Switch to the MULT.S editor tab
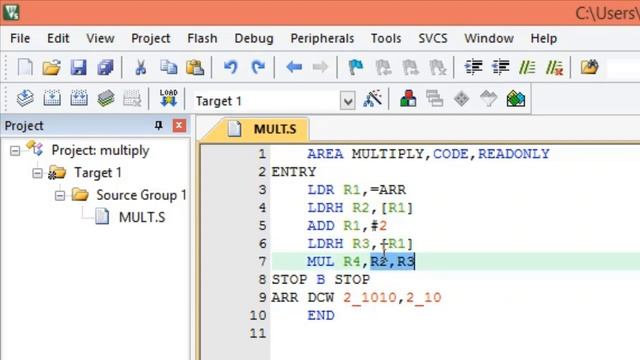 [x=261, y=129]
